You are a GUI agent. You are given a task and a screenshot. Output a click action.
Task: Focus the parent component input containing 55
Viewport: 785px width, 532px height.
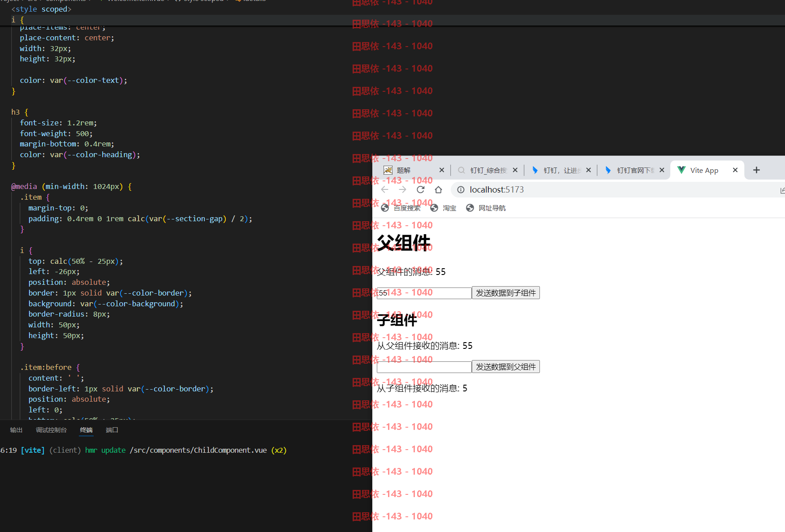coord(424,293)
